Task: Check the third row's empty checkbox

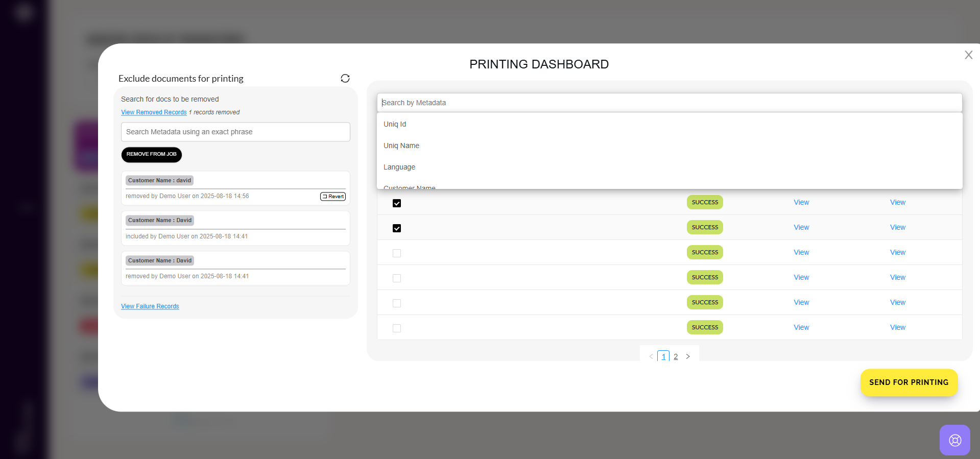Action: [397, 253]
